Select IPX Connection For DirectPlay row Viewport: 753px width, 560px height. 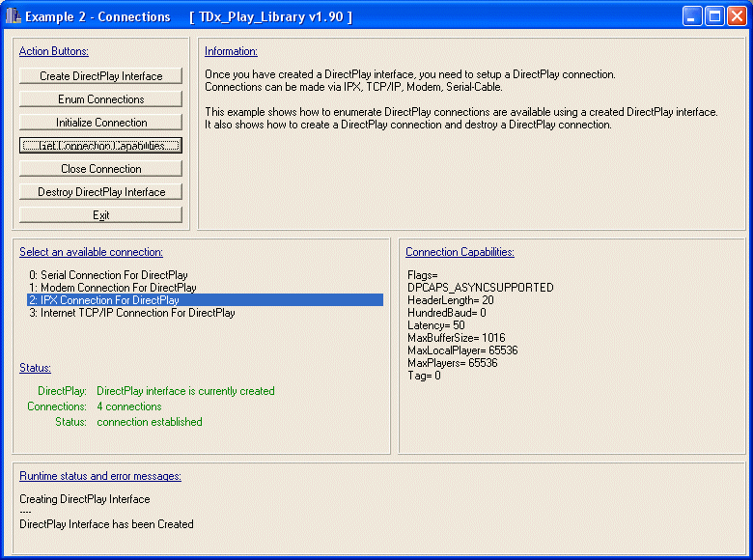pyautogui.click(x=205, y=300)
